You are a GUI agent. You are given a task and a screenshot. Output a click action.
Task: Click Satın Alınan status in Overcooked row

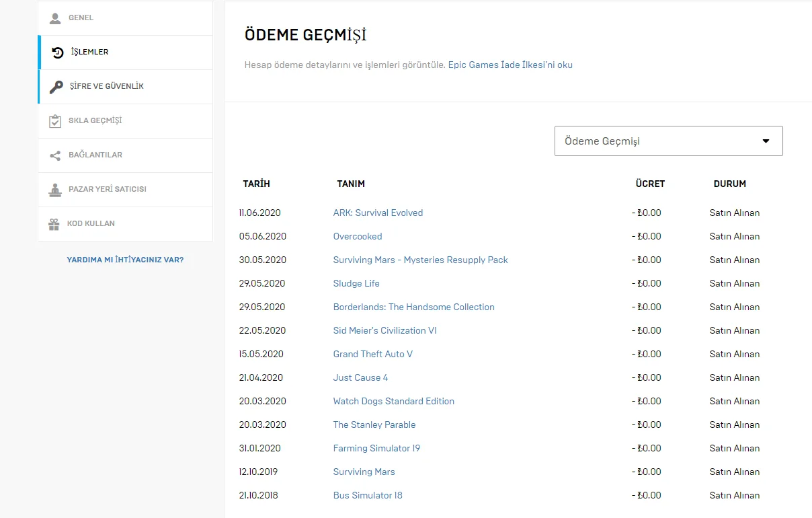pyautogui.click(x=735, y=236)
